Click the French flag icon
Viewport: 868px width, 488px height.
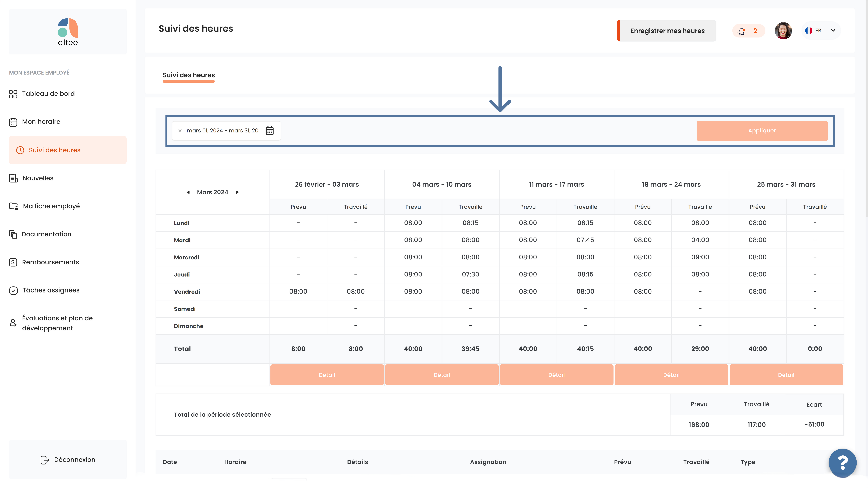pyautogui.click(x=809, y=31)
